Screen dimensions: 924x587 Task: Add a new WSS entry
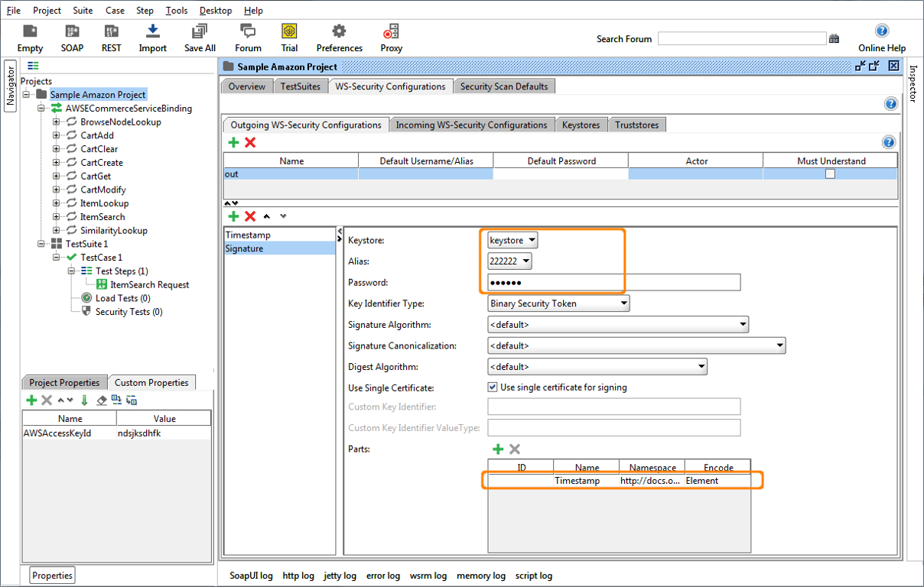234,216
